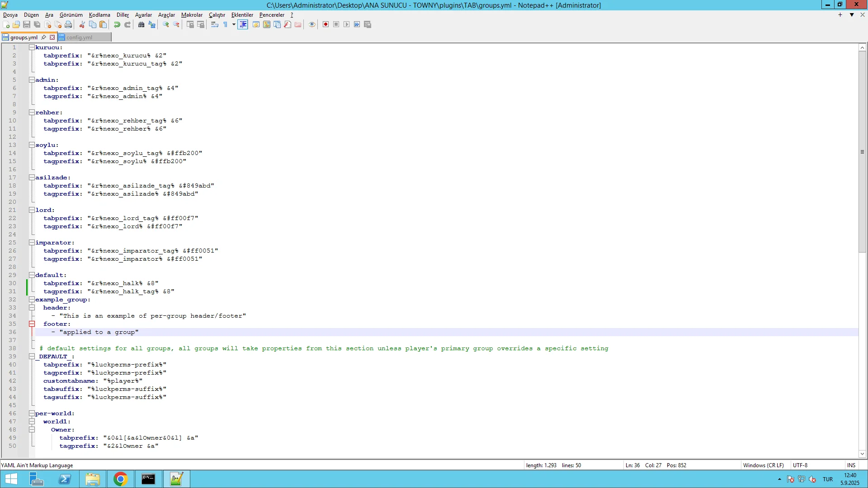Open Function List panel icon
Viewport: 868px width, 488px height.
288,24
